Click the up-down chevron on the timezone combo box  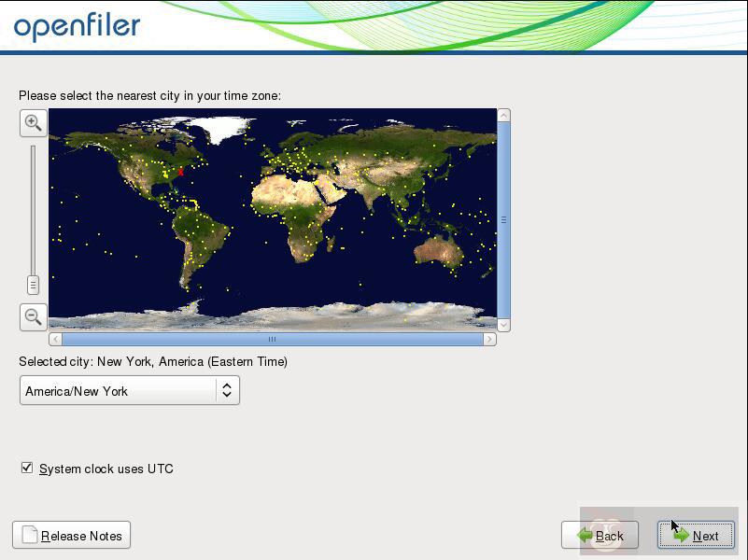227,390
